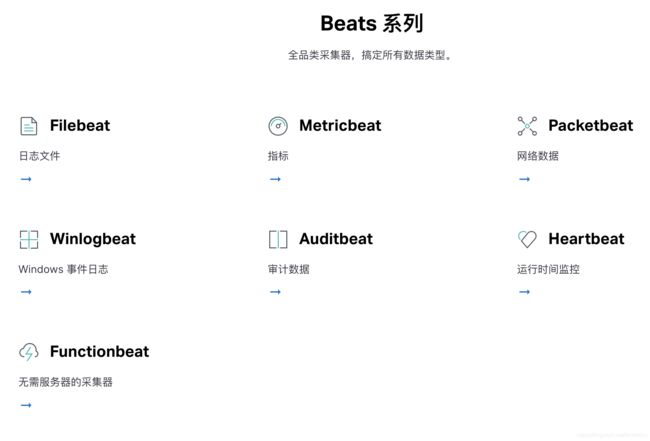The height and width of the screenshot is (441, 650).
Task: Follow the arrow under Heartbeat 运行时间监控
Action: 524,292
